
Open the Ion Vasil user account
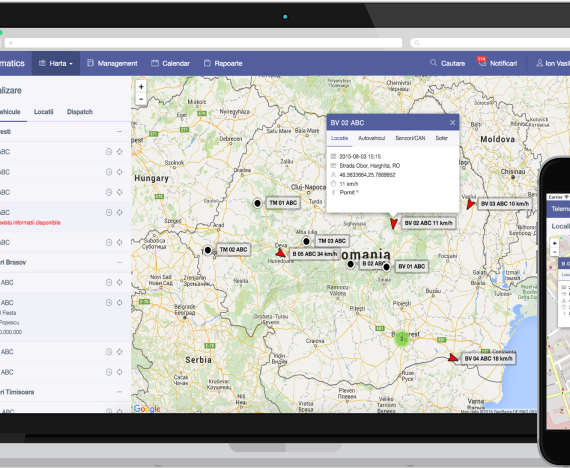coord(553,63)
